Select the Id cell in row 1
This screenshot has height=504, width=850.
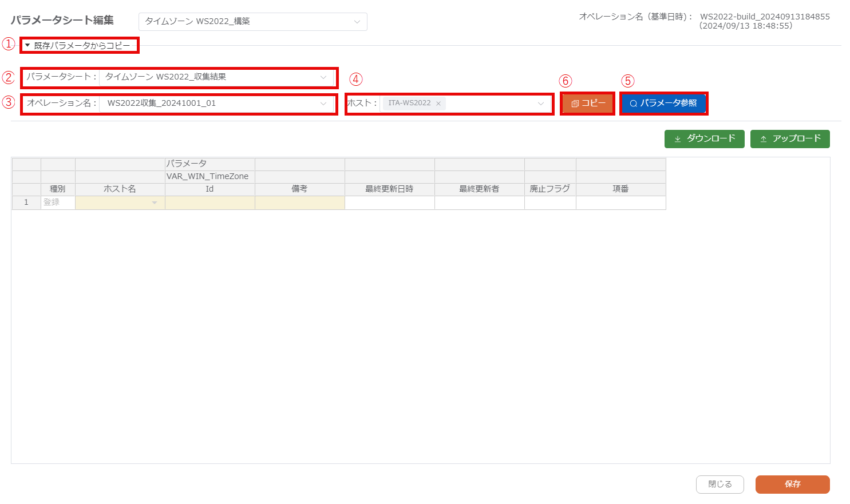click(x=209, y=203)
